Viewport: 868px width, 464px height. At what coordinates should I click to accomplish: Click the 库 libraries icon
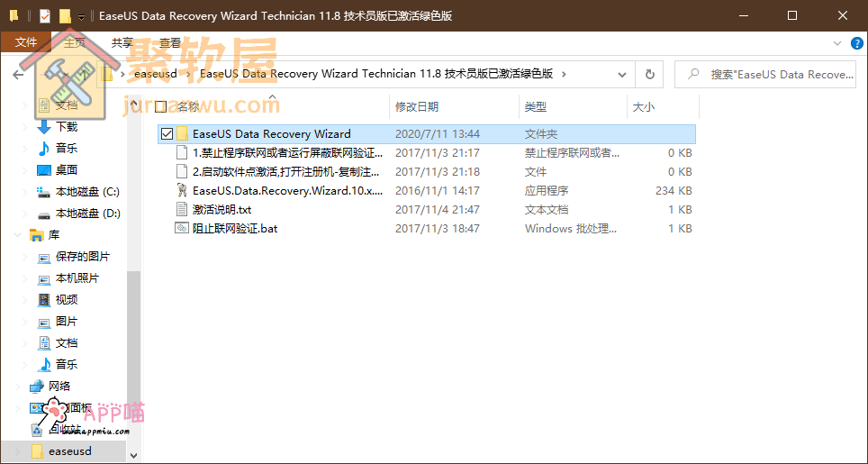click(37, 235)
